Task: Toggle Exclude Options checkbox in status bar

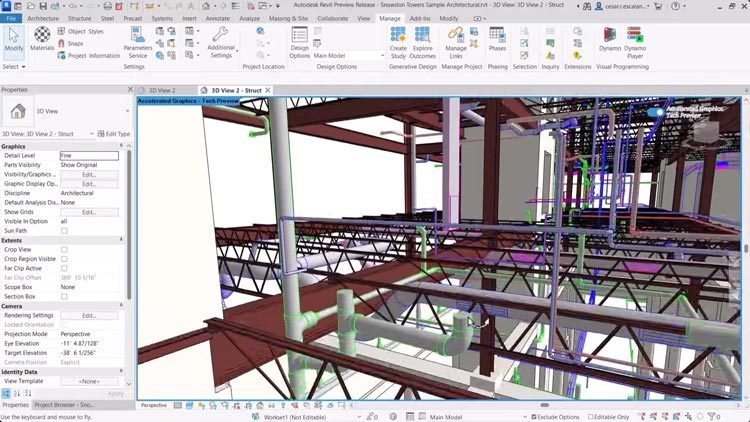Action: pyautogui.click(x=534, y=417)
